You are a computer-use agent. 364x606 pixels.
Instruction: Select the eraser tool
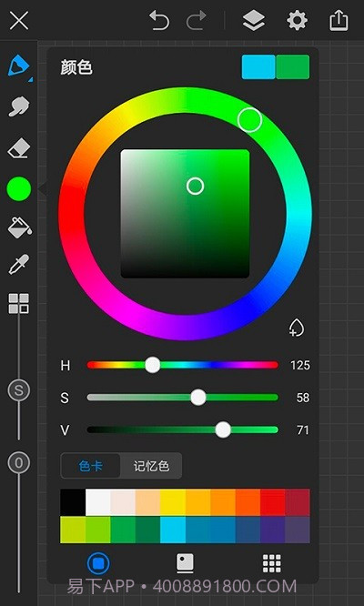[x=19, y=149]
